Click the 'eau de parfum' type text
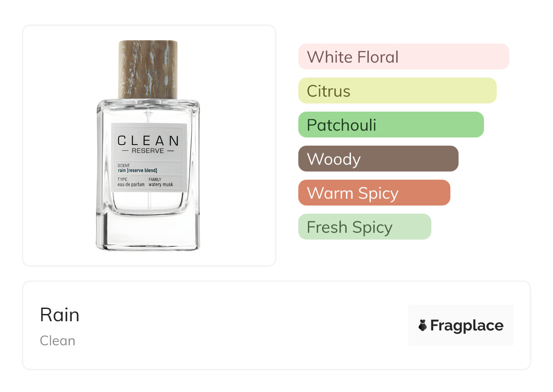 pos(131,185)
